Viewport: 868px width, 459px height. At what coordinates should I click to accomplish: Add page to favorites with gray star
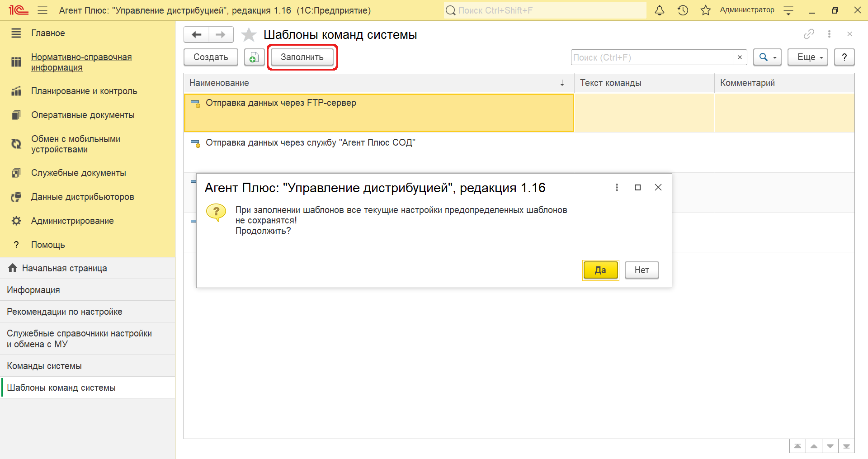point(249,35)
